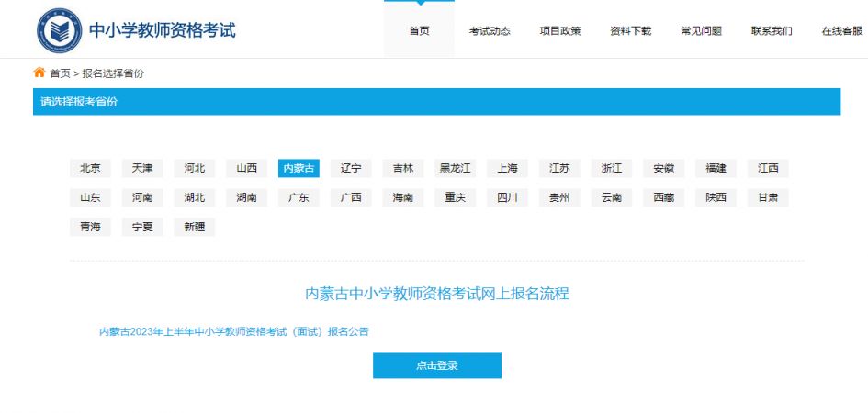Choose 重庆 in the province list
868x413 pixels.
(455, 197)
